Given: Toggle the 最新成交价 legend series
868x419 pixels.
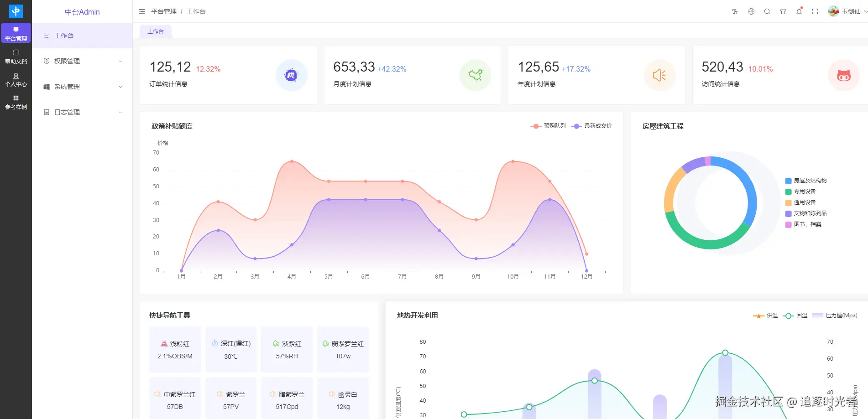Looking at the screenshot, I should coord(591,126).
